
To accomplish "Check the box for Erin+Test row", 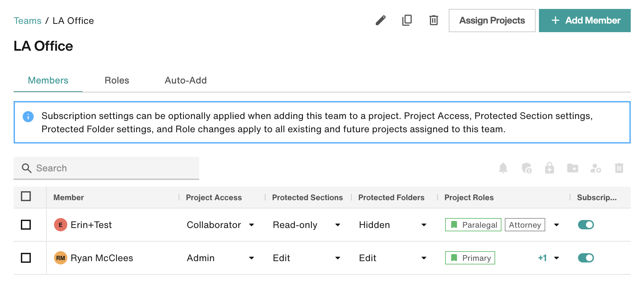I will [26, 225].
